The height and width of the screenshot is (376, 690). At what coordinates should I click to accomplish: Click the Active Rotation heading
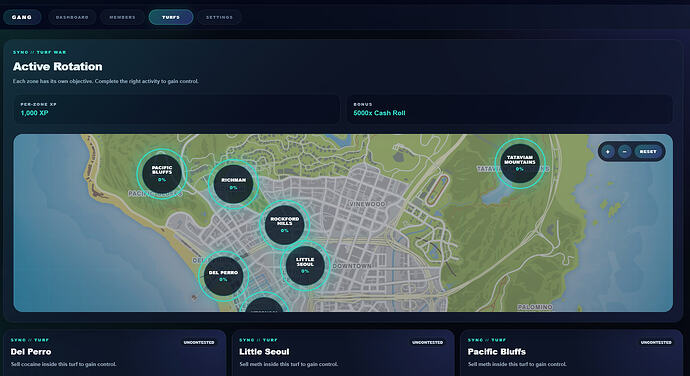58,66
